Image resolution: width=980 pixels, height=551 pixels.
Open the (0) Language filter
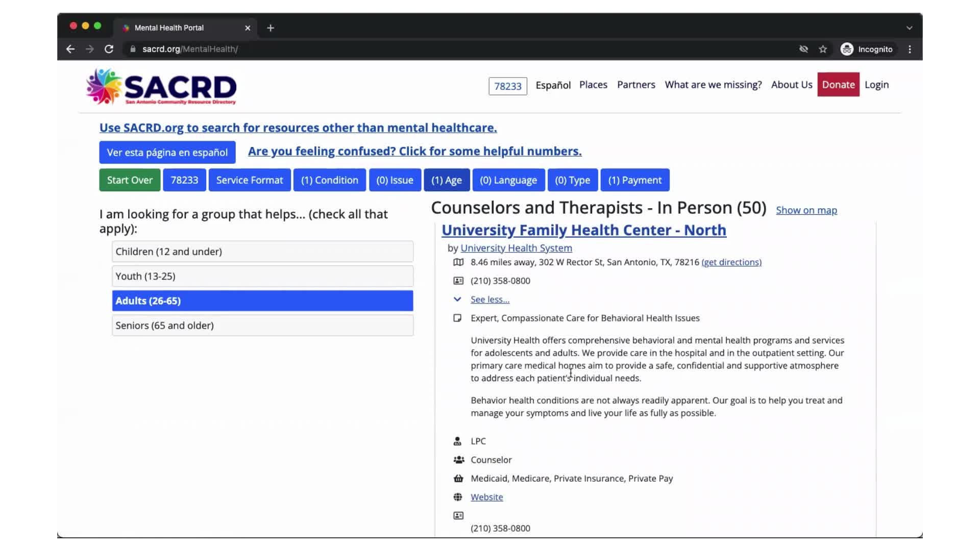click(508, 180)
